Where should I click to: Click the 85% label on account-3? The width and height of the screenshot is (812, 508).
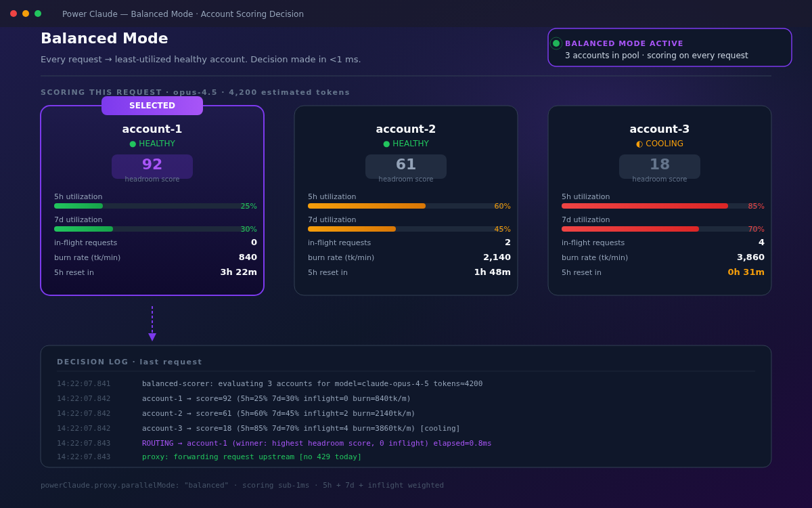pos(756,206)
